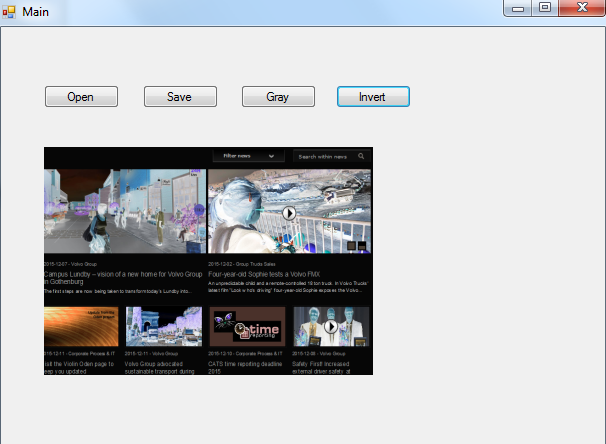The height and width of the screenshot is (444, 606).
Task: Minimize the Main window
Action: tap(517, 8)
